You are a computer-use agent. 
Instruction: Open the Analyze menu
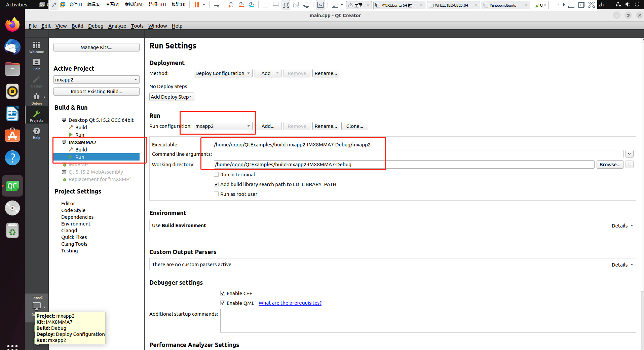[x=117, y=26]
